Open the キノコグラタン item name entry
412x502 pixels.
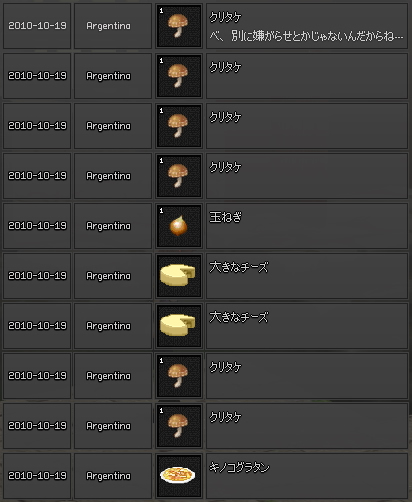(307, 476)
